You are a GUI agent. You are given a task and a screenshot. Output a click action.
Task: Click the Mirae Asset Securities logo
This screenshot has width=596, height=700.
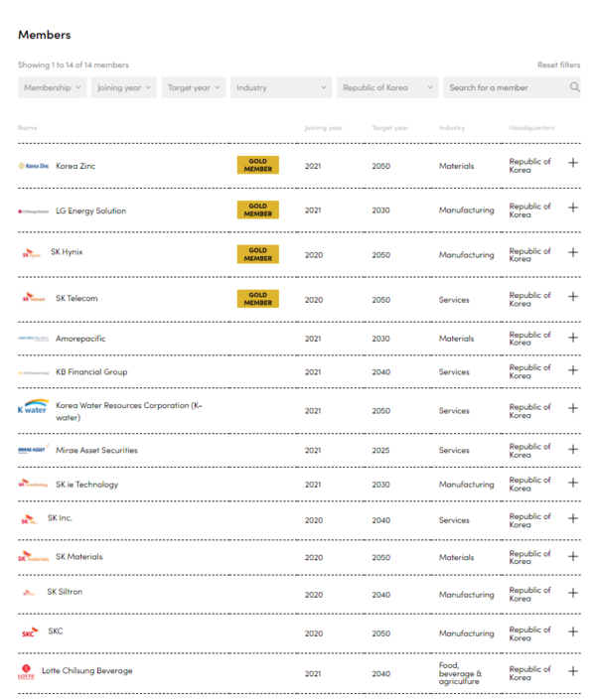[33, 450]
